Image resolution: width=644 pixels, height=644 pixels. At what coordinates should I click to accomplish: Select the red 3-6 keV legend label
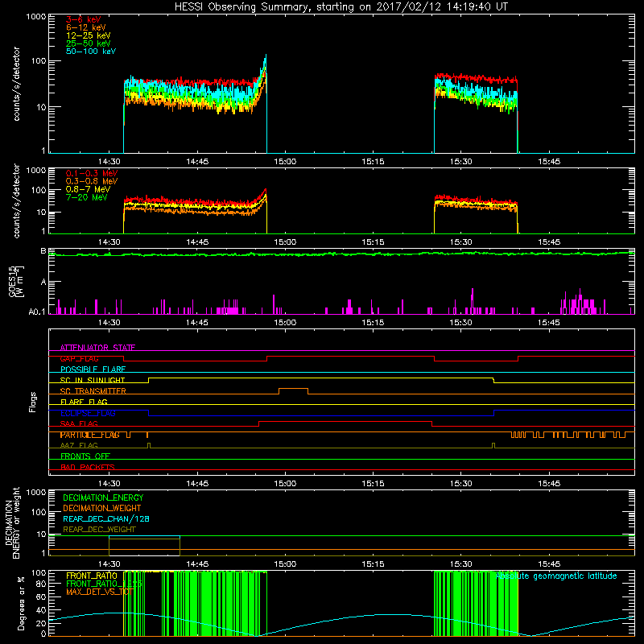click(83, 19)
